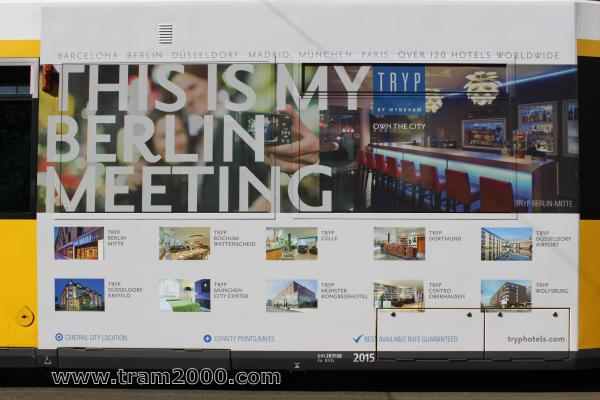Click the 'TRYP DÜSSELDORF AIRPORT' hotel name

(x=553, y=238)
